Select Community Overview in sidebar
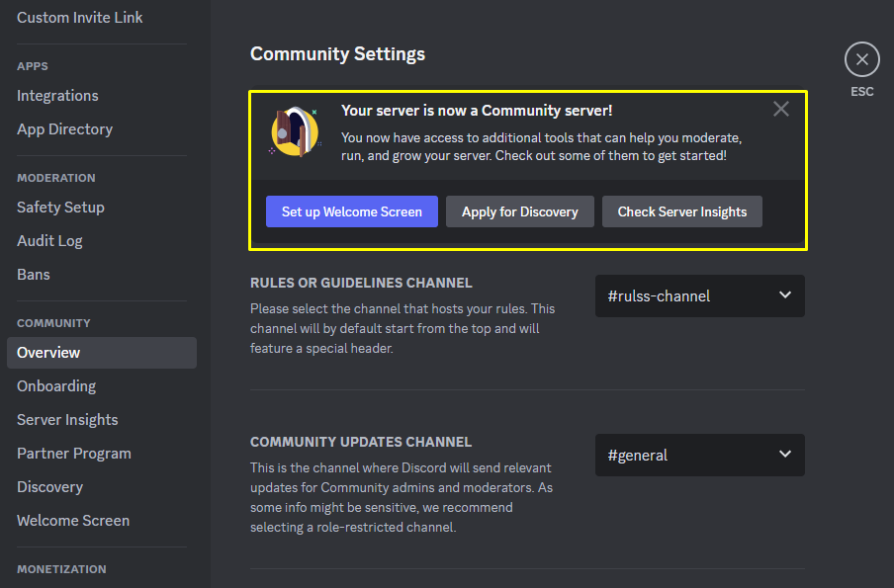 102,352
